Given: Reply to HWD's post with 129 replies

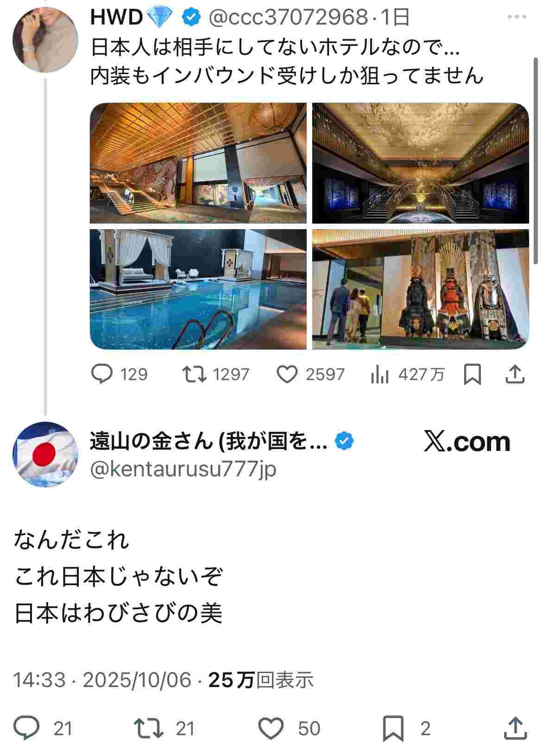Looking at the screenshot, I should tap(120, 374).
